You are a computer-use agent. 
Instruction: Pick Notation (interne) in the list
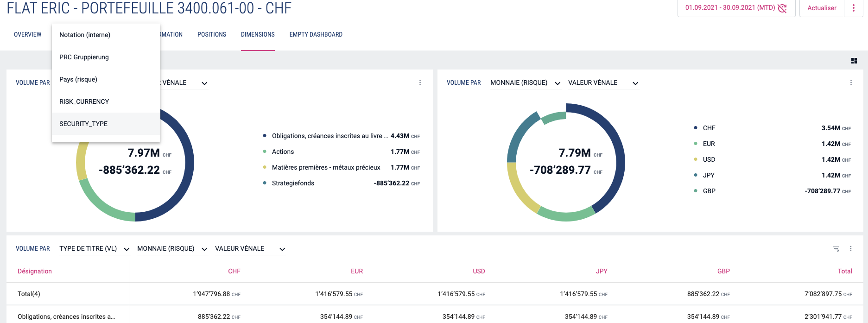click(85, 35)
